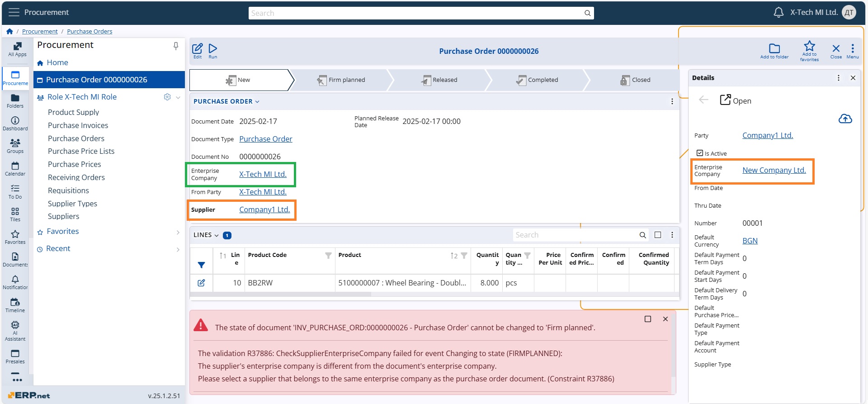Maximize the error message panel

tap(648, 319)
